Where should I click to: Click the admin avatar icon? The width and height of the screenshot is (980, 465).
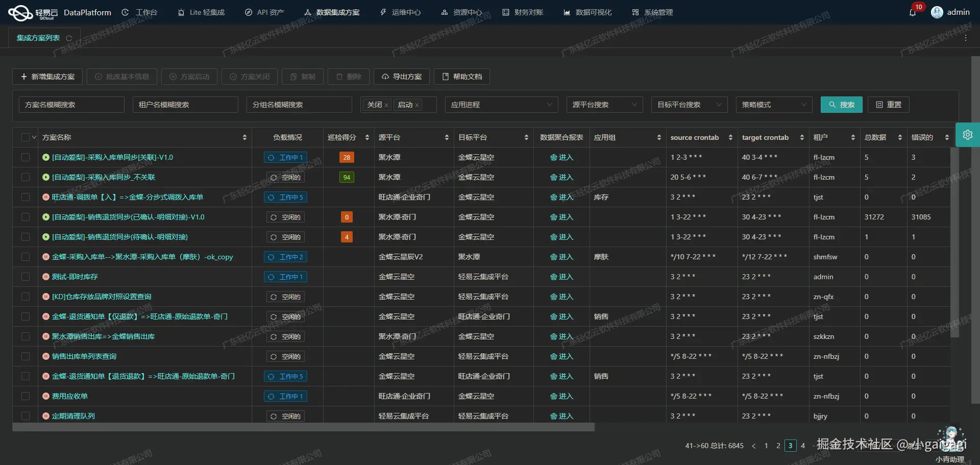[x=937, y=12]
